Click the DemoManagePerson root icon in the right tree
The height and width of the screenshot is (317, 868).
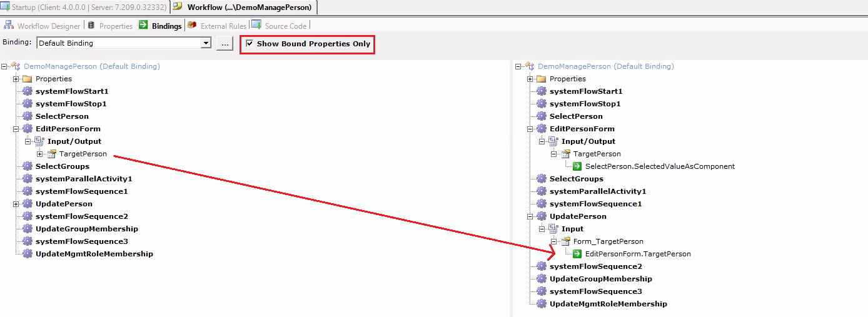point(530,66)
